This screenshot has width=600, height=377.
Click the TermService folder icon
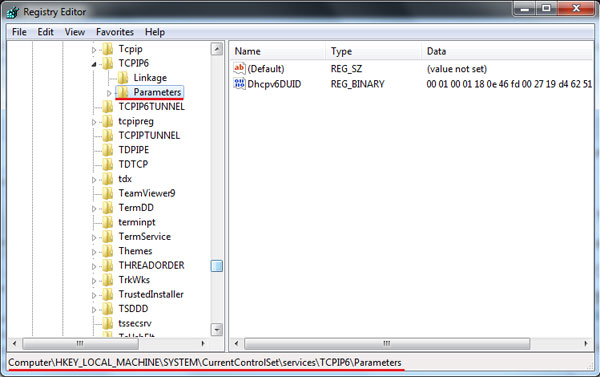click(108, 237)
